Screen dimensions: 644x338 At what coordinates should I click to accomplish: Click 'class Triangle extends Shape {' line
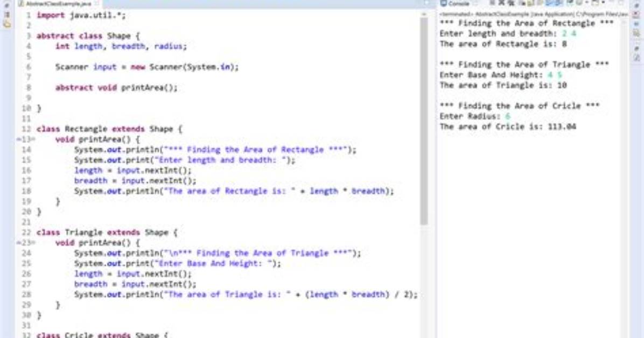[x=107, y=233]
